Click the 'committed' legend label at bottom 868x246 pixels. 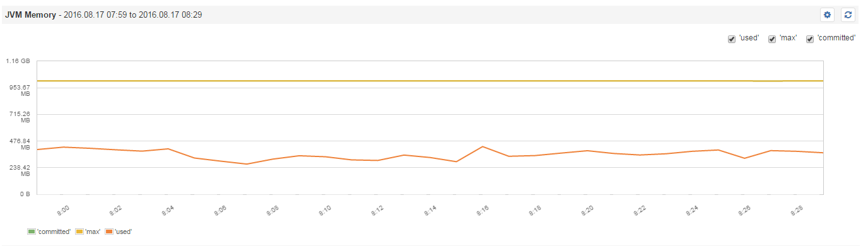54,231
